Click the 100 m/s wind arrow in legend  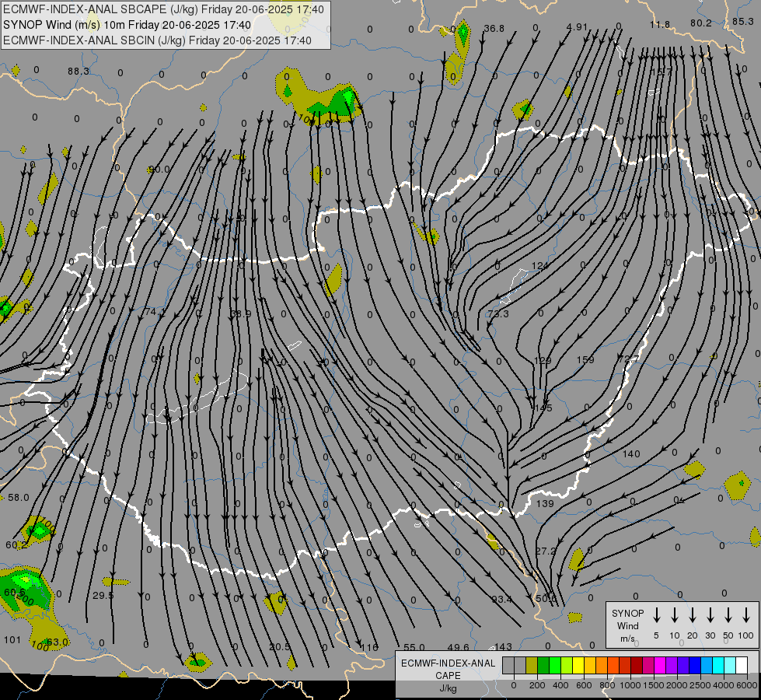(746, 615)
